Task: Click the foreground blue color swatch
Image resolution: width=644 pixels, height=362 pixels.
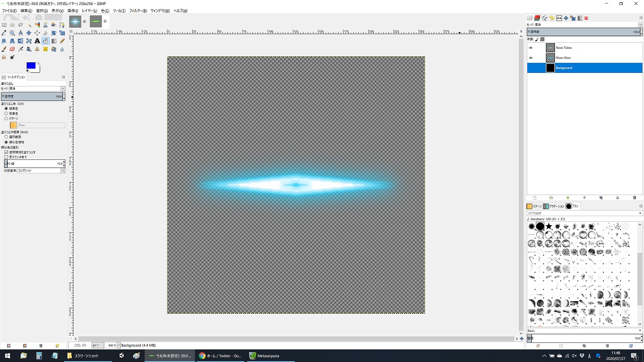Action: pyautogui.click(x=31, y=66)
